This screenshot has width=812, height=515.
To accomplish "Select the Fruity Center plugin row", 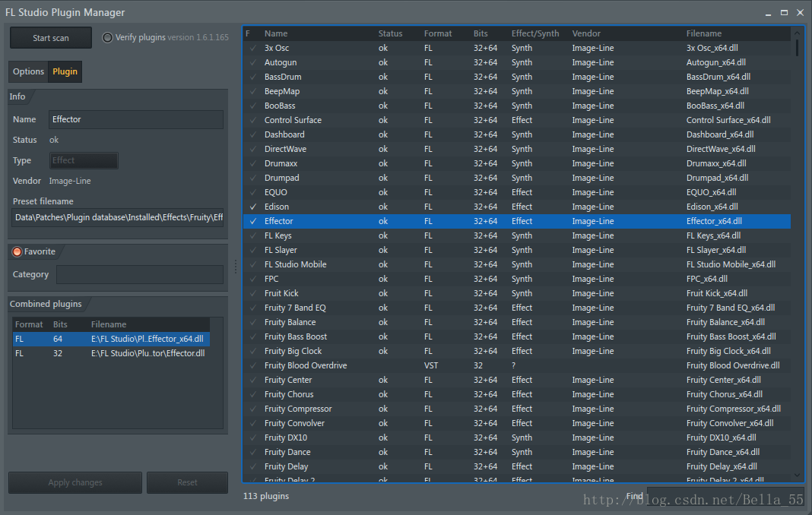I will click(x=517, y=380).
